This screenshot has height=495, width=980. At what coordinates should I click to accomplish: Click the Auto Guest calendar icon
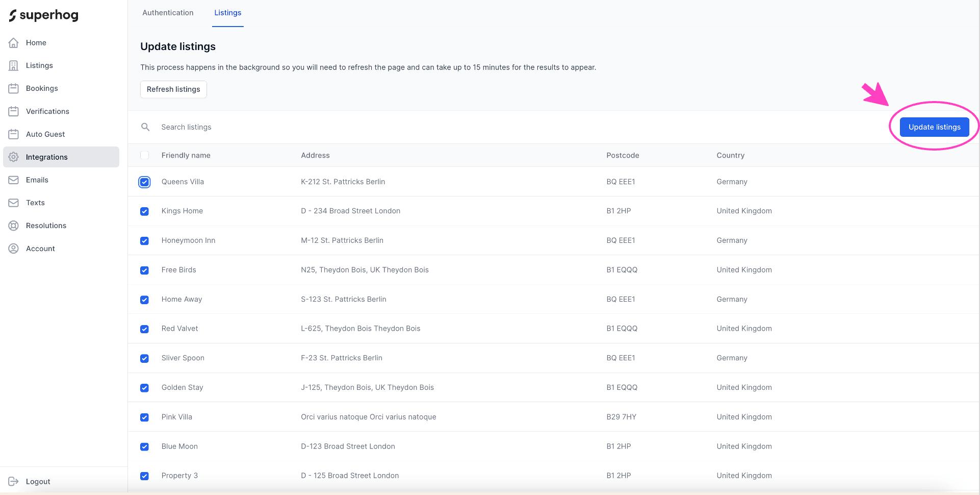pos(14,134)
